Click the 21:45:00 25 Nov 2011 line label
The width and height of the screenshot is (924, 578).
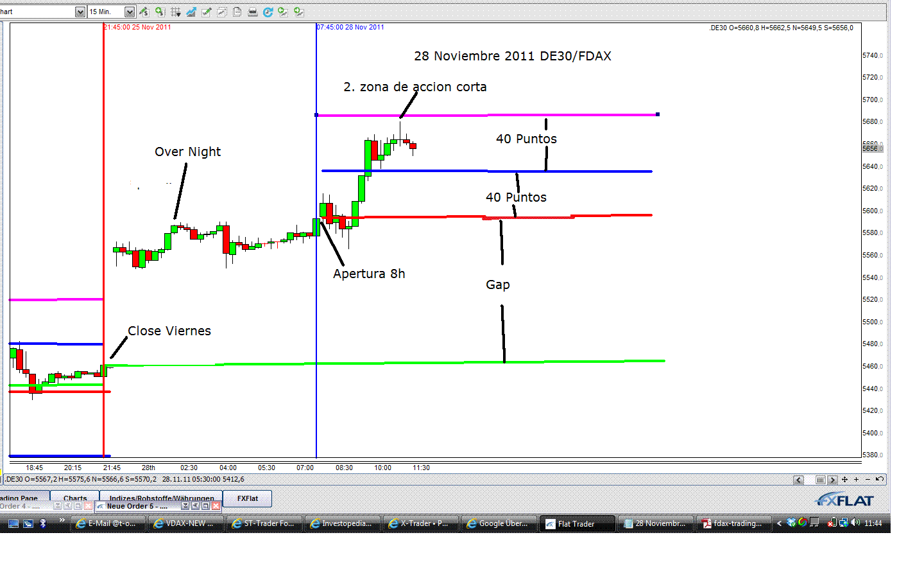click(137, 27)
